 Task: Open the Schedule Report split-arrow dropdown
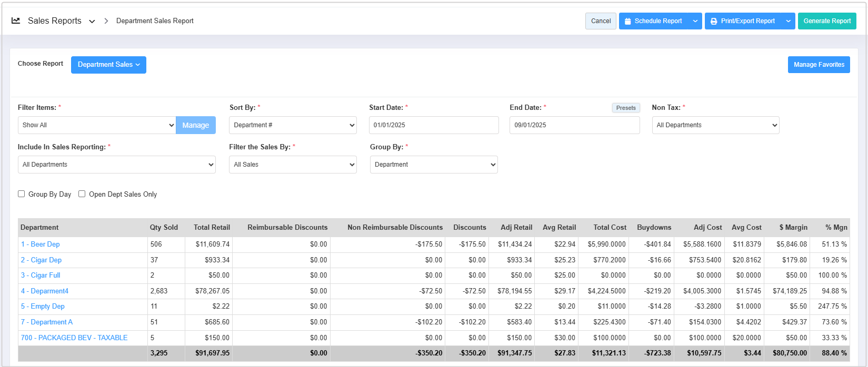point(695,21)
